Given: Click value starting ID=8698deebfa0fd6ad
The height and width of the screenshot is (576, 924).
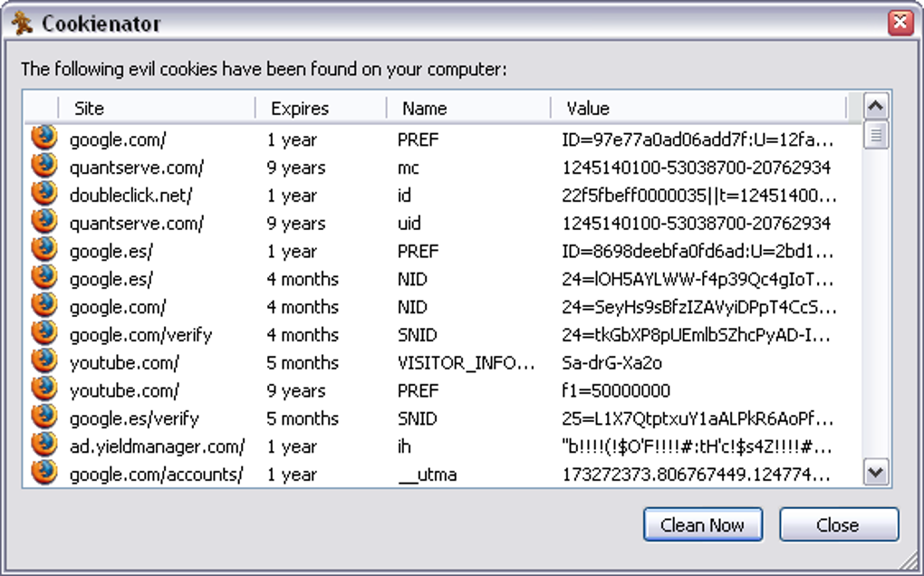Looking at the screenshot, I should point(698,252).
